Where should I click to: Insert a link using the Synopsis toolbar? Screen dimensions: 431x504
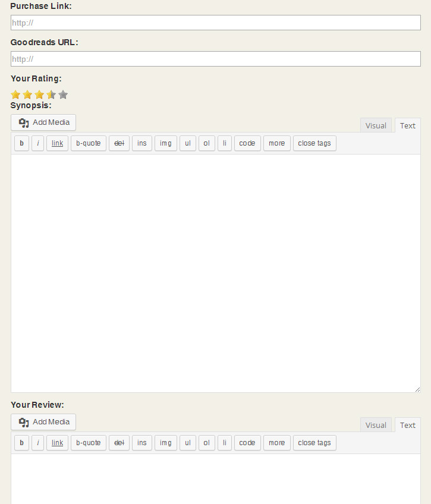[x=57, y=143]
